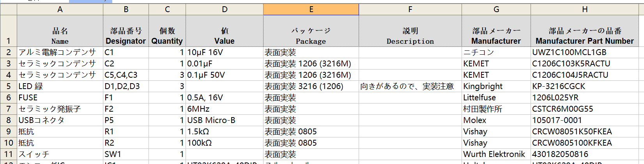Click the Select All corner box
This screenshot has height=164, width=644.
point(9,9)
